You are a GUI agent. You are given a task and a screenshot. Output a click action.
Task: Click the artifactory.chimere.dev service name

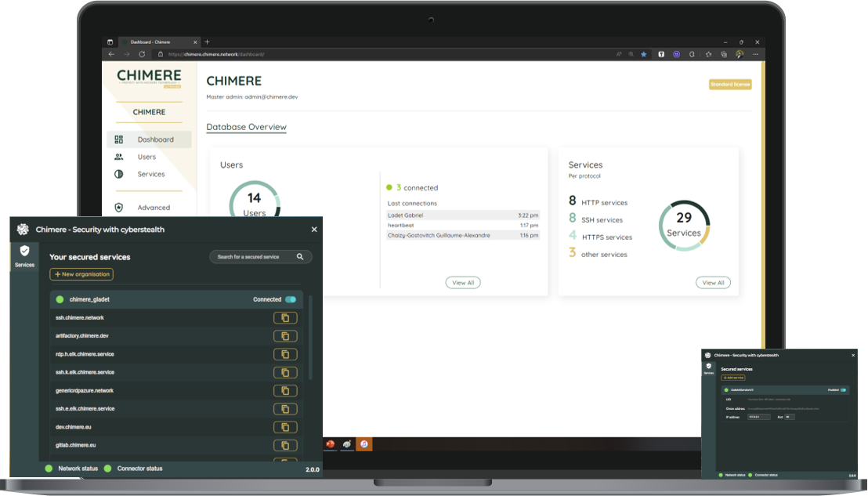tap(82, 336)
